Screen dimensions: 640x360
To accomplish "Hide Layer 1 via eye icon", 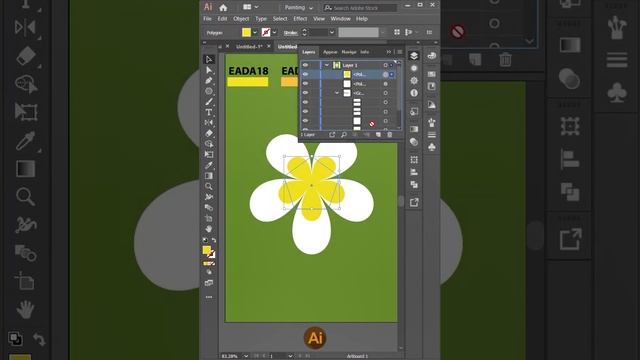I will tap(305, 65).
